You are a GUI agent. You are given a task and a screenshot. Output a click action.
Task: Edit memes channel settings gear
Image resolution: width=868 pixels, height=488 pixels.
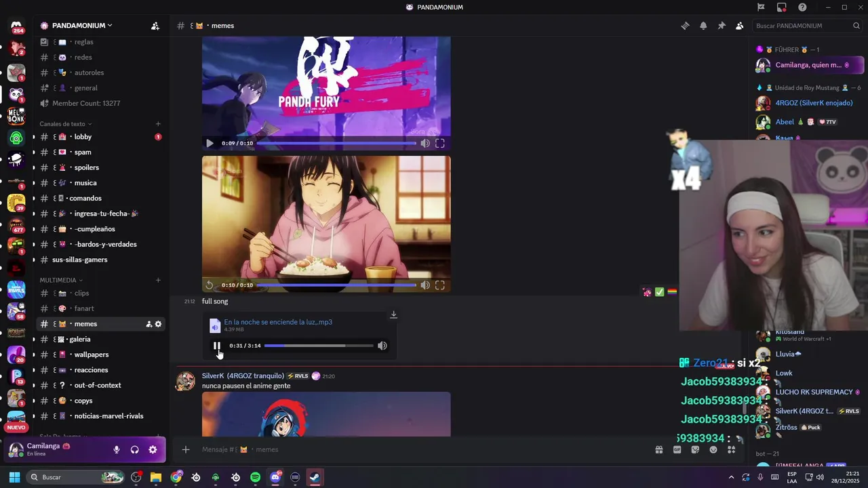click(x=158, y=324)
